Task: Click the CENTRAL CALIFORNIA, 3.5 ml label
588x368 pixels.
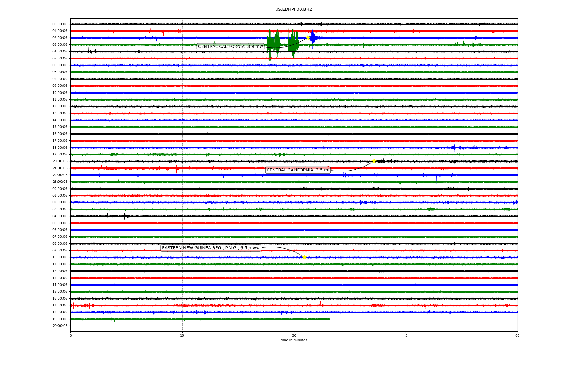Action: [x=298, y=170]
